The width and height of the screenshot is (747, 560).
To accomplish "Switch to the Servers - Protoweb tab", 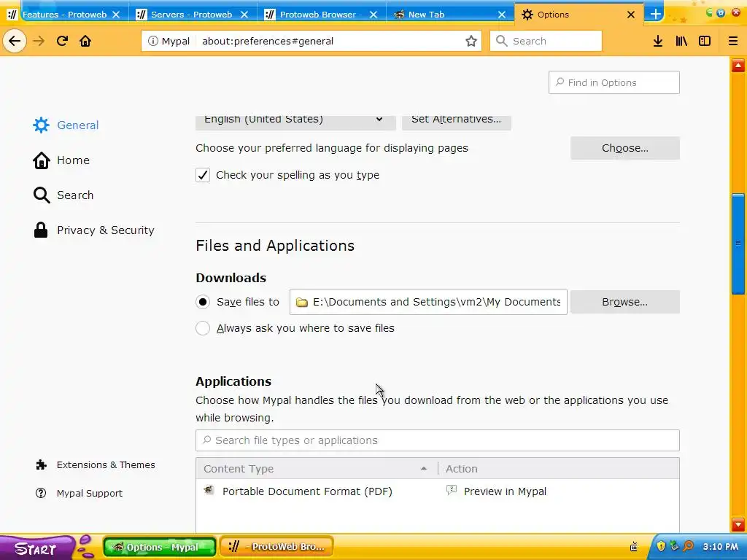I will pos(192,15).
